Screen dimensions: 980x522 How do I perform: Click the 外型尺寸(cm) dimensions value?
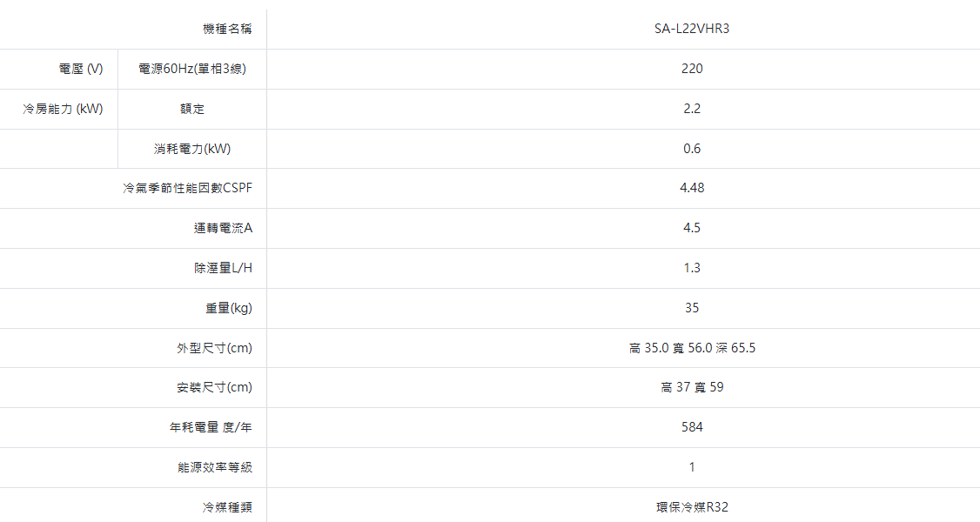tap(692, 348)
